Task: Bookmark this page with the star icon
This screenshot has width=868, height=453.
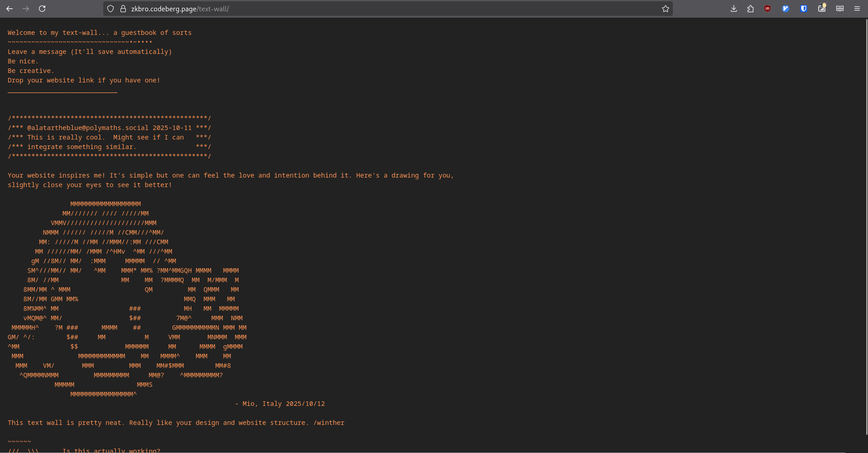Action: coord(665,9)
